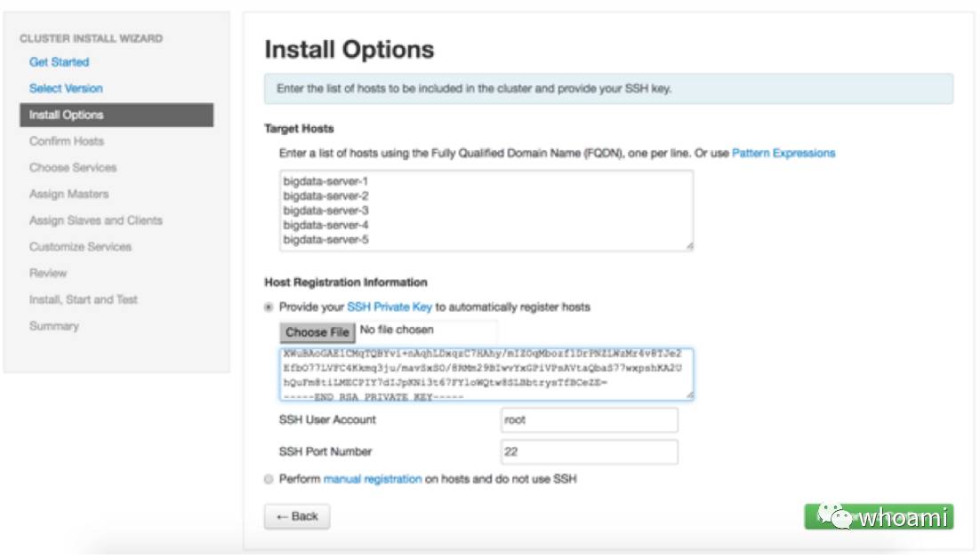
Task: Click the Choose File button
Action: click(317, 332)
